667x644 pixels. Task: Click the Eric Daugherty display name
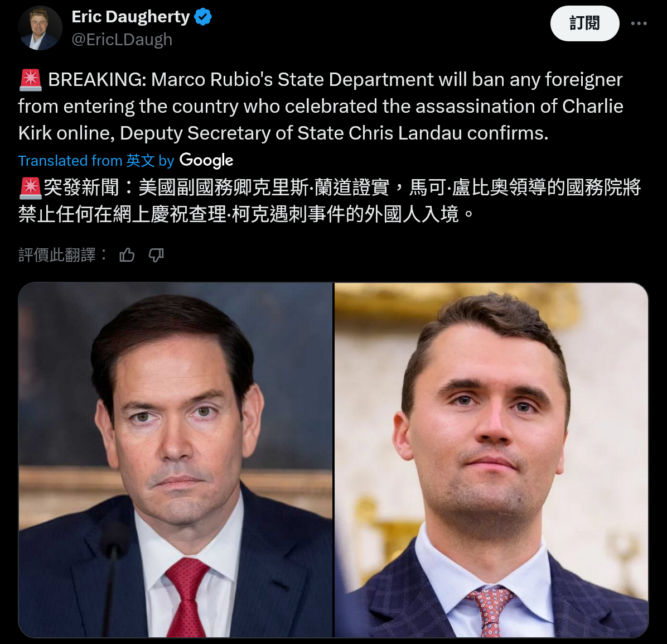pyautogui.click(x=130, y=17)
